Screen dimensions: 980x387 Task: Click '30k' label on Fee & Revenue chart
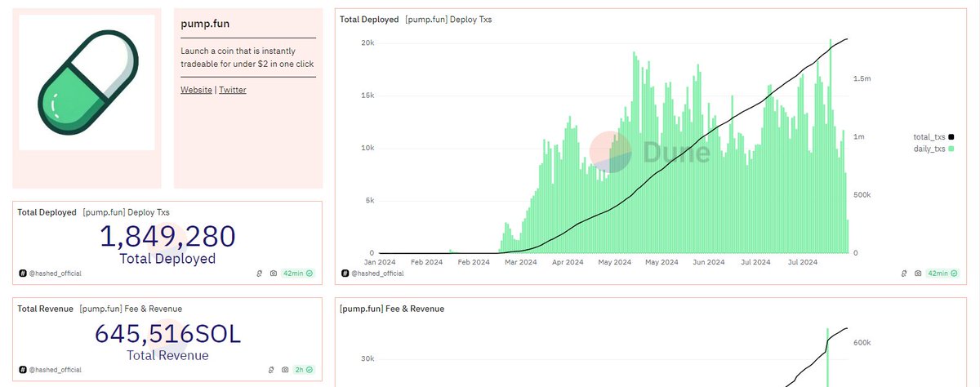pyautogui.click(x=367, y=358)
